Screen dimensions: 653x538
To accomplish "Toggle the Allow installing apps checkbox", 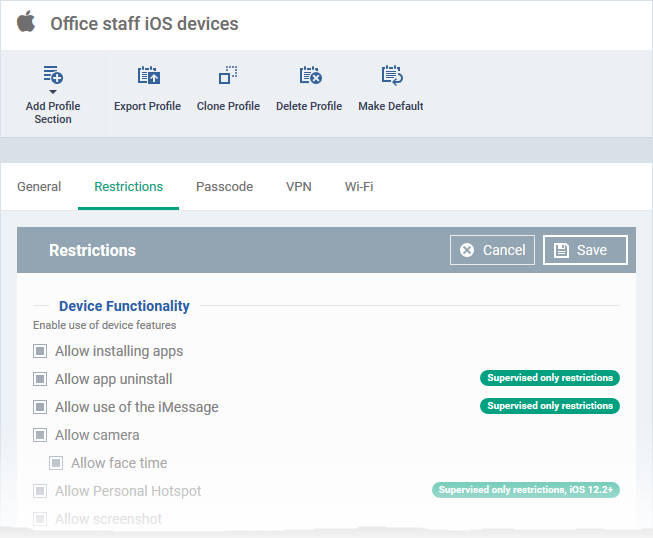I will pos(40,351).
